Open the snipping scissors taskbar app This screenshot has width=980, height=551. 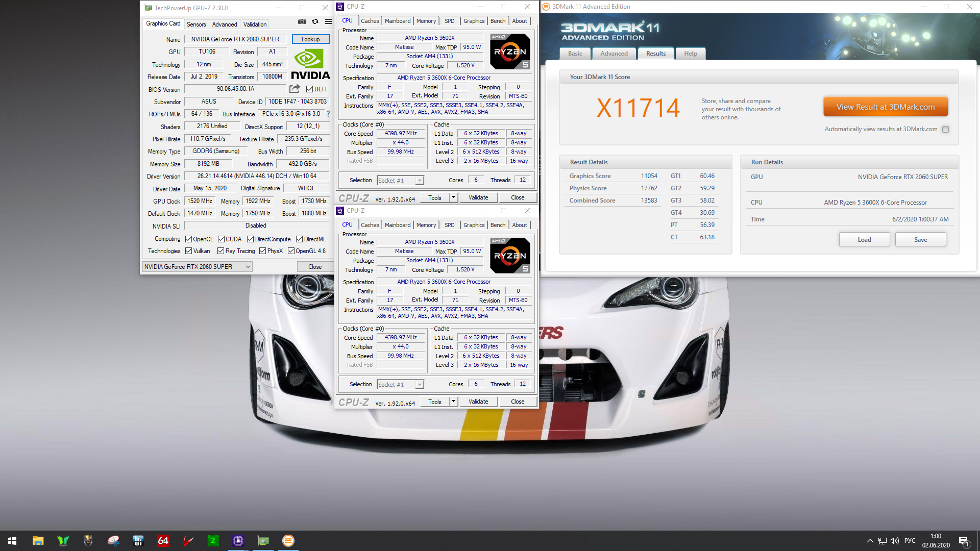pos(113,541)
